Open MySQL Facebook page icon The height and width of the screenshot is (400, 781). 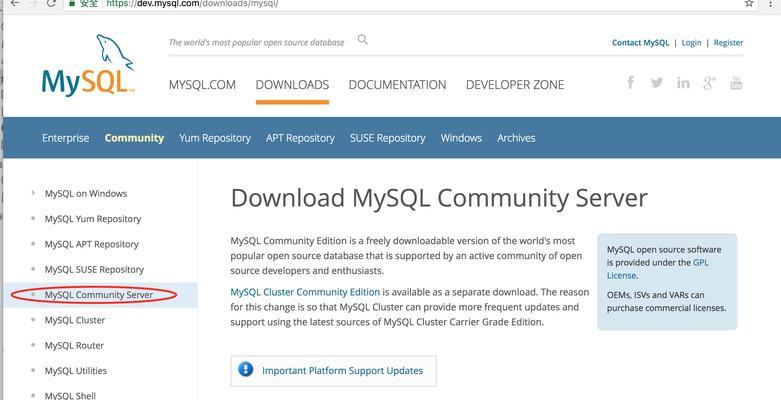631,82
